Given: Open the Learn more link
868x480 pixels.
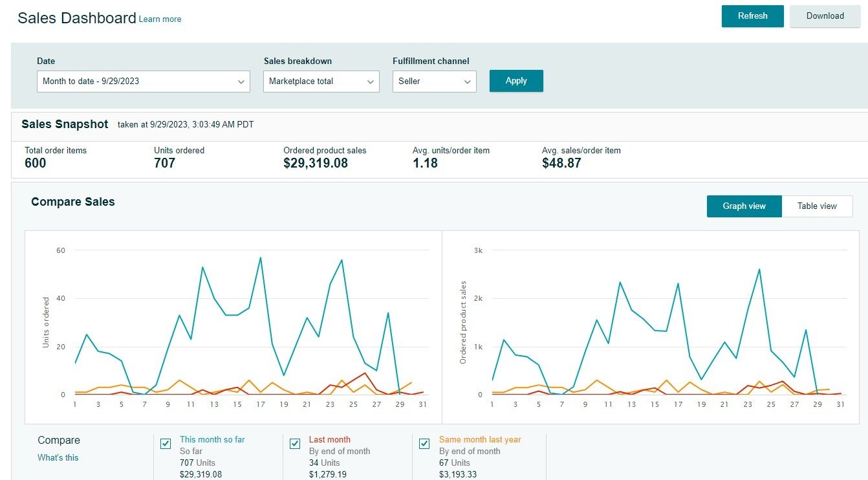Looking at the screenshot, I should click(x=160, y=19).
